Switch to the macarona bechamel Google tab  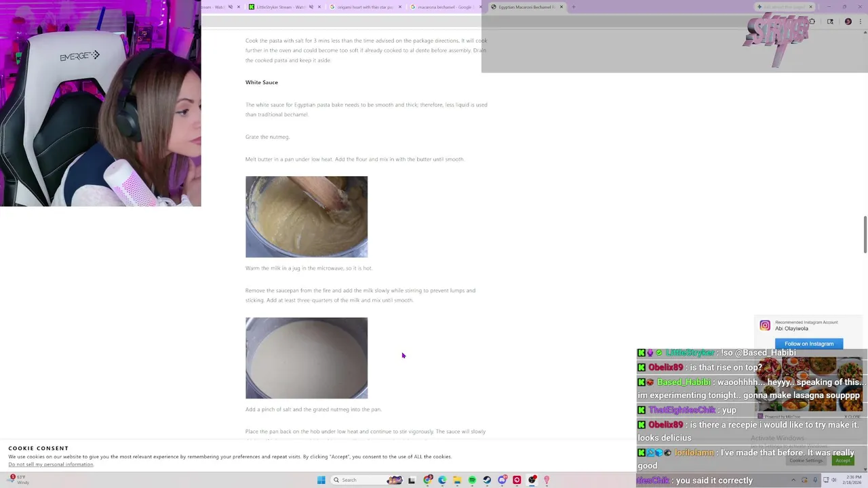[445, 7]
